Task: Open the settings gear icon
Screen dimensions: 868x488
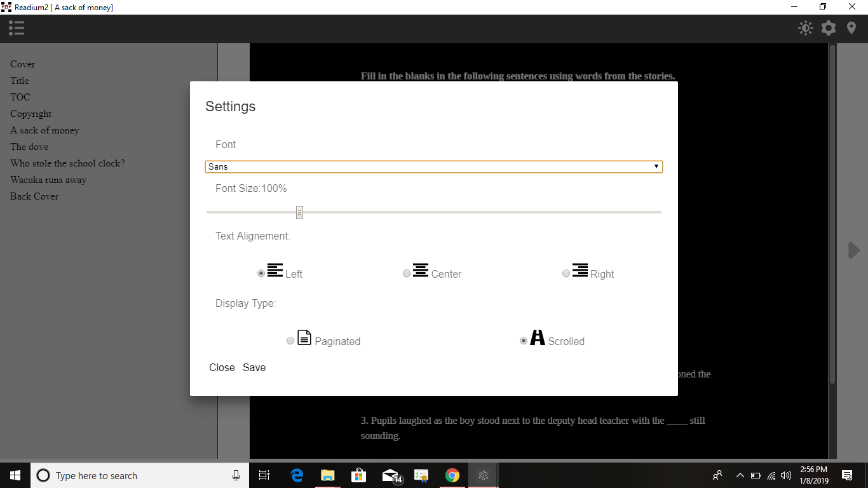Action: (x=829, y=28)
